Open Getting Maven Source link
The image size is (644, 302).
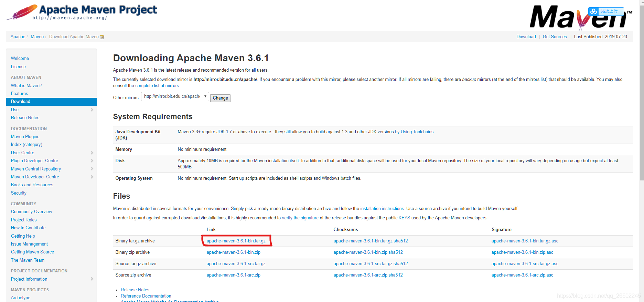coord(32,252)
